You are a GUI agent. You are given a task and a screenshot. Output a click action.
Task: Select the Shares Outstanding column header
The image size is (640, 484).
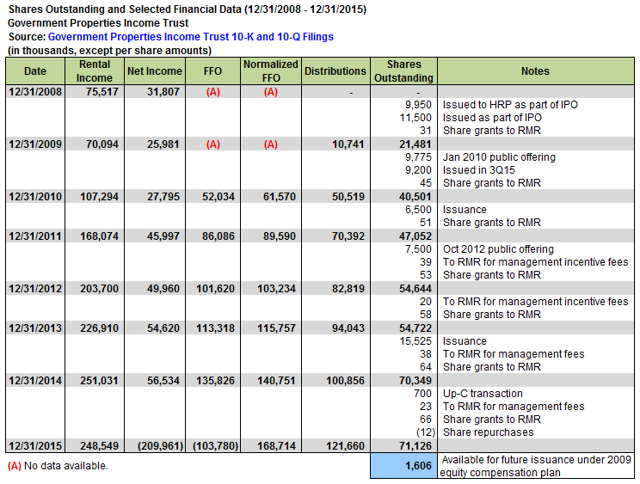pos(404,71)
